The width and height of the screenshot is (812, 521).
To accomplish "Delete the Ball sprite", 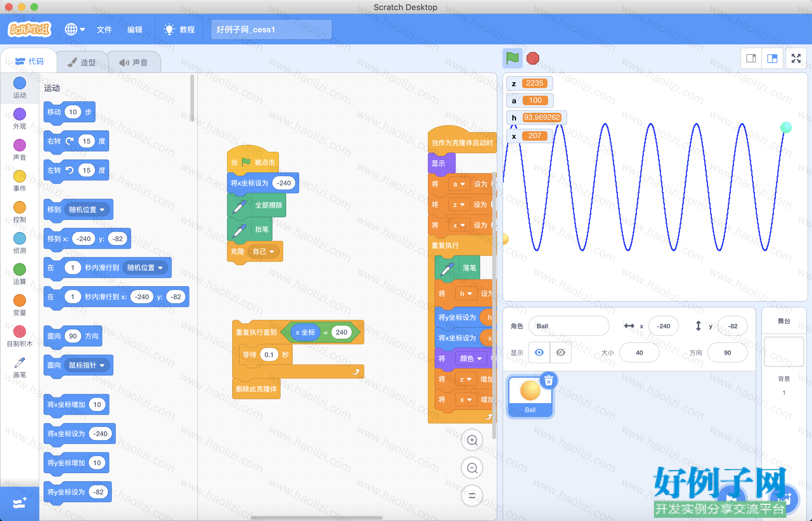I will [x=548, y=381].
